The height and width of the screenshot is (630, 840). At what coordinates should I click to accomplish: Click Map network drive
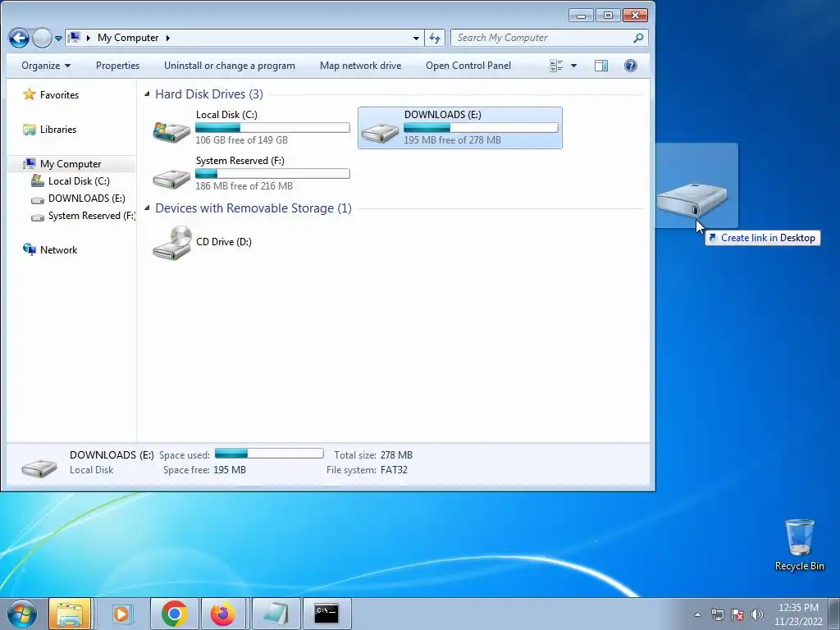pyautogui.click(x=361, y=66)
